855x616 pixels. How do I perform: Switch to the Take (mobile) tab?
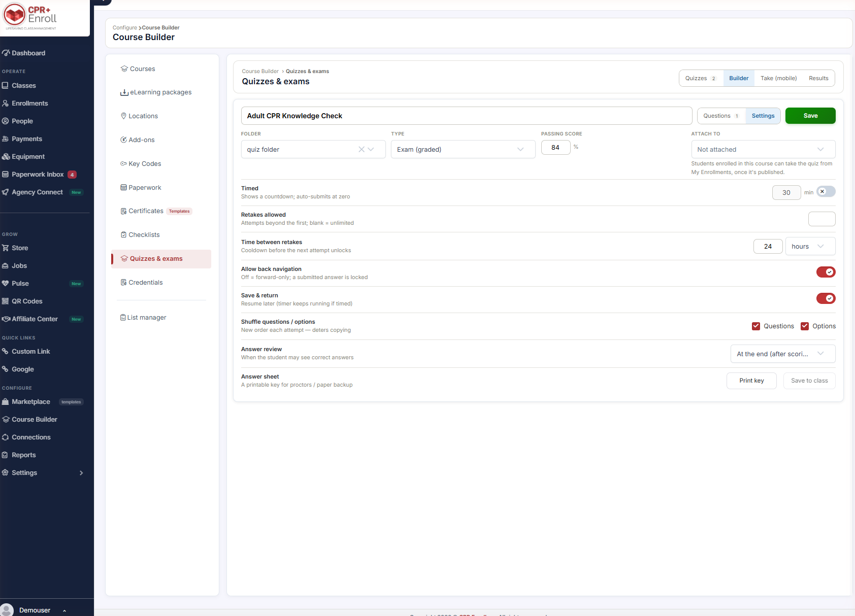click(x=778, y=78)
